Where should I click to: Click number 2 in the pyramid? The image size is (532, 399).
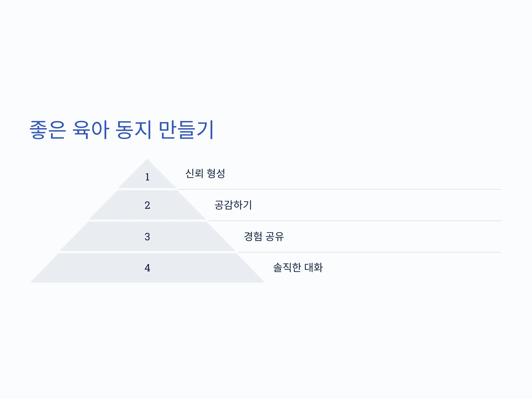[x=147, y=205]
